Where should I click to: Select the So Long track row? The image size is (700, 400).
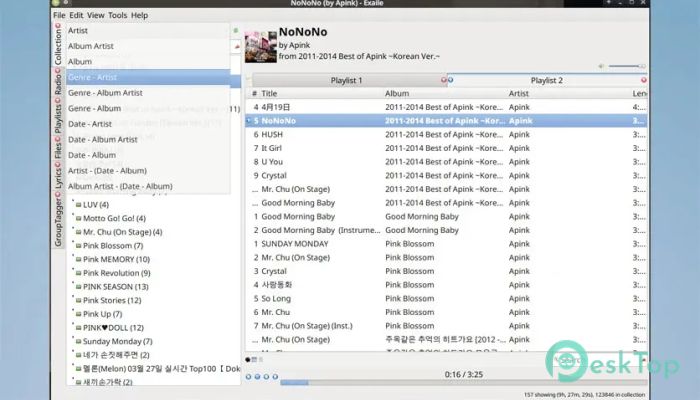[446, 298]
